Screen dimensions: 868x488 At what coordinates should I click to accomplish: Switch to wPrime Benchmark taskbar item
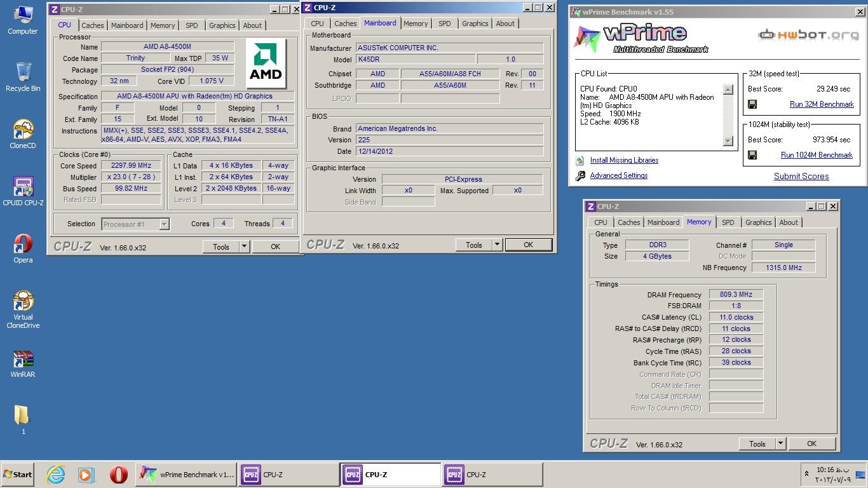pyautogui.click(x=186, y=474)
